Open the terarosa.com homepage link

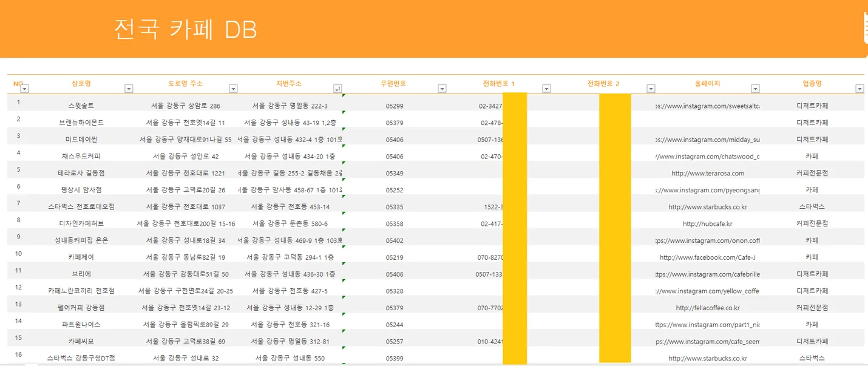[x=707, y=172]
